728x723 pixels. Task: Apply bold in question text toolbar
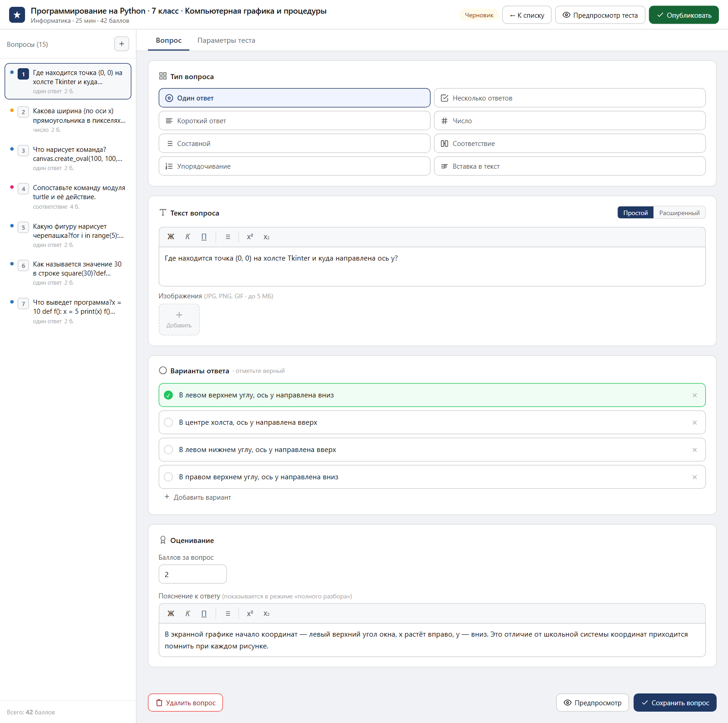click(x=171, y=237)
